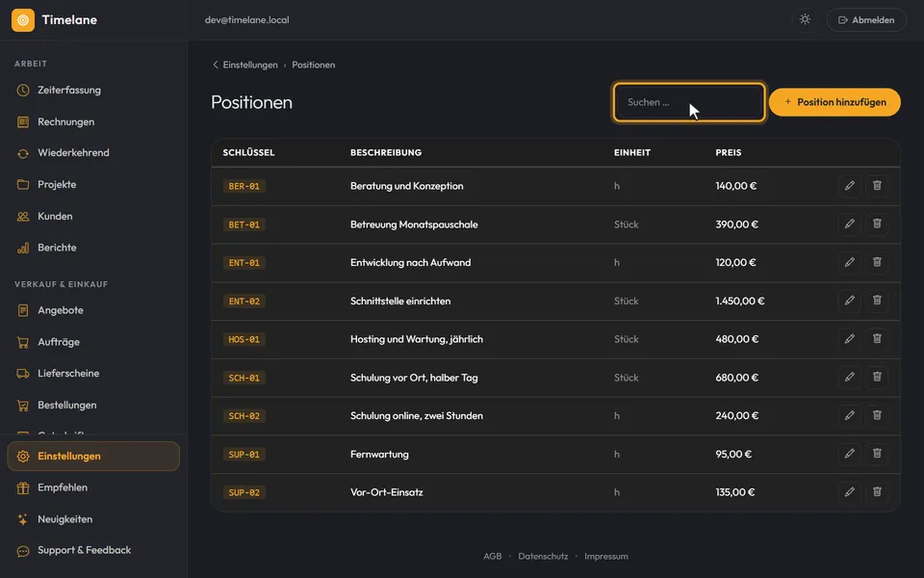
Task: Click the Einstellungen breadcrumb link
Action: click(x=250, y=65)
